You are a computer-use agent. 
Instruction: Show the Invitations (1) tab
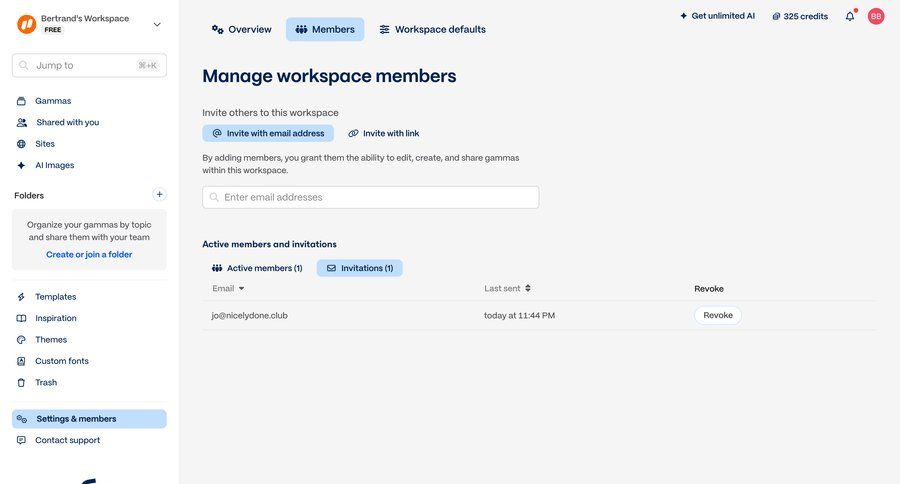pos(360,268)
